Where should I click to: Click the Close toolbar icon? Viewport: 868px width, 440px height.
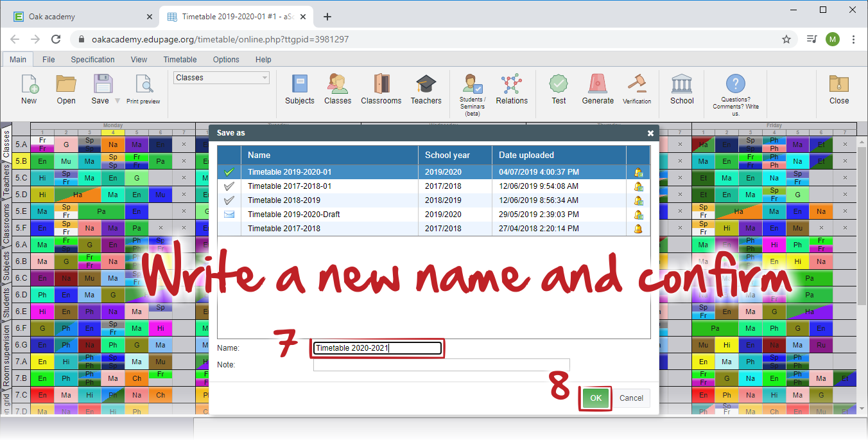pos(839,84)
